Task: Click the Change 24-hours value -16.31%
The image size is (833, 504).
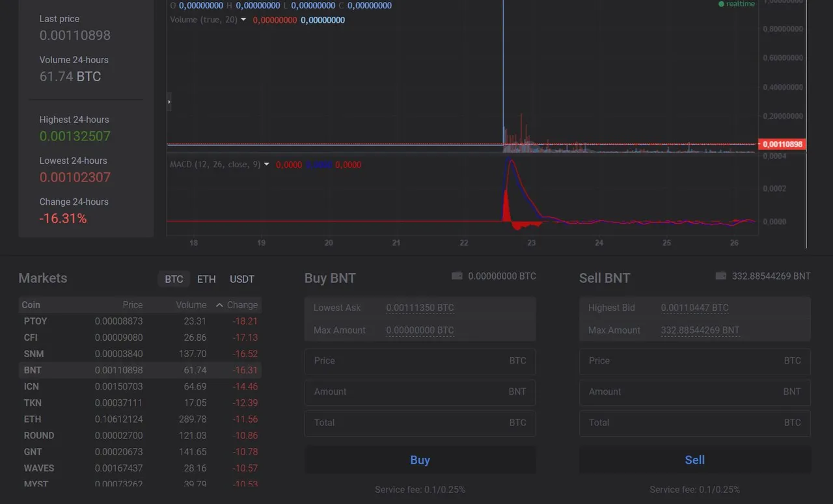Action: [x=63, y=219]
